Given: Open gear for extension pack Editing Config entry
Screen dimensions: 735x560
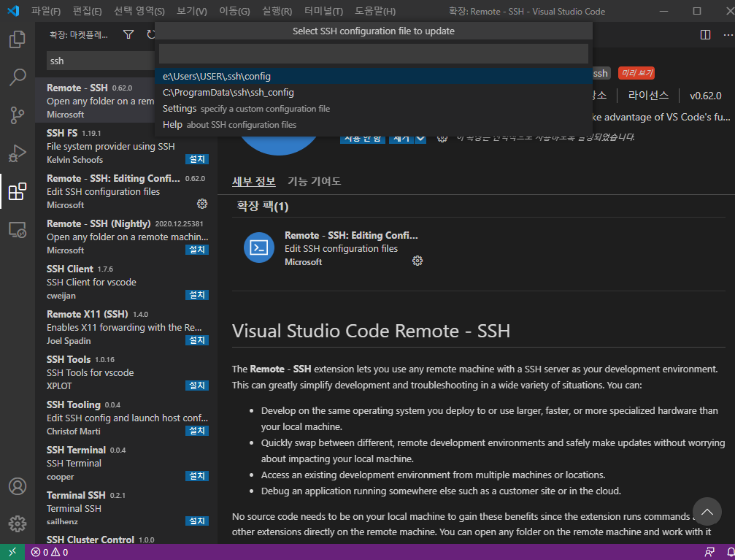Looking at the screenshot, I should [x=417, y=261].
